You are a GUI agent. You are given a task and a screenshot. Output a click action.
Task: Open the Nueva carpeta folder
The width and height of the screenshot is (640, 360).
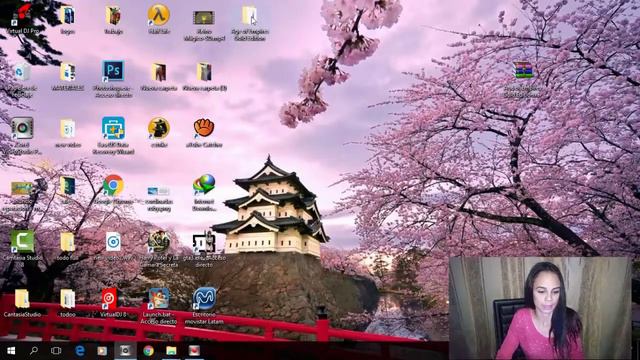pyautogui.click(x=159, y=77)
